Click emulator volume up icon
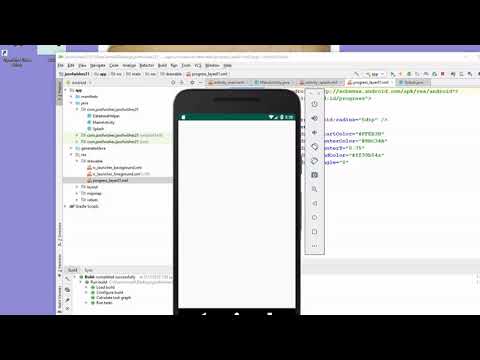 (314, 119)
